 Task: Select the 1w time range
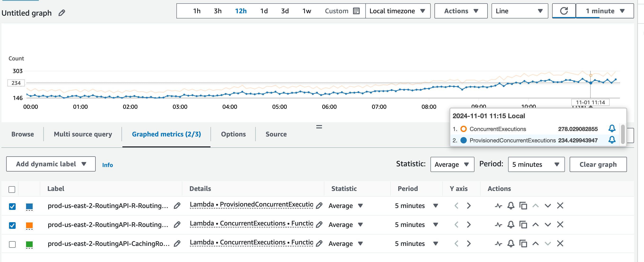(307, 11)
